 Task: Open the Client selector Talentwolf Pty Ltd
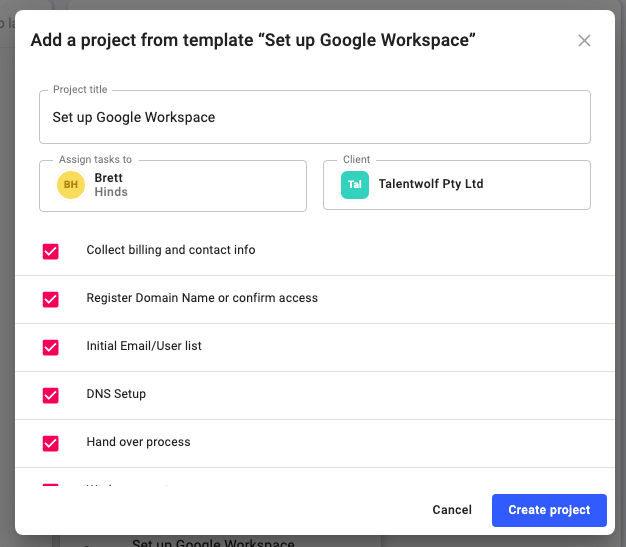457,184
